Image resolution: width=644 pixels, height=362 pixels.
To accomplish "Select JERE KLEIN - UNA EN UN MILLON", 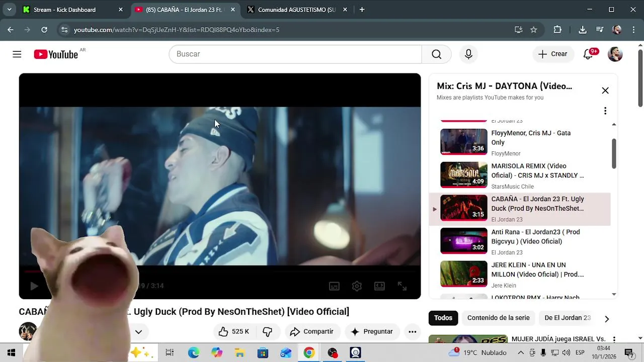I will pyautogui.click(x=520, y=275).
